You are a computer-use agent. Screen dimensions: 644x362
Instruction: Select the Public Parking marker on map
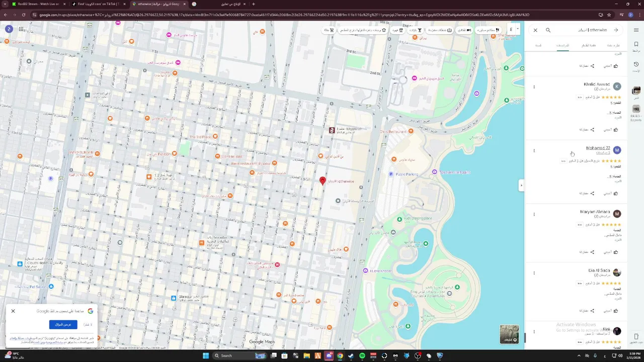click(391, 174)
